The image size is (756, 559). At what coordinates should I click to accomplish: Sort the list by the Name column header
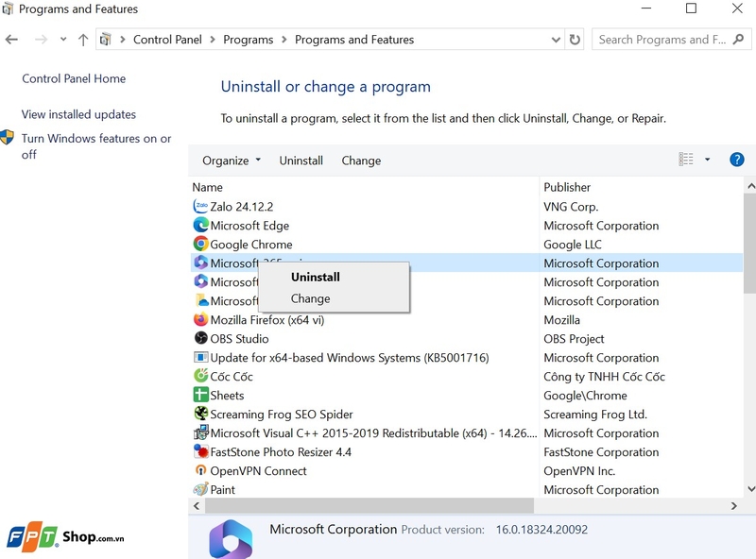tap(207, 186)
